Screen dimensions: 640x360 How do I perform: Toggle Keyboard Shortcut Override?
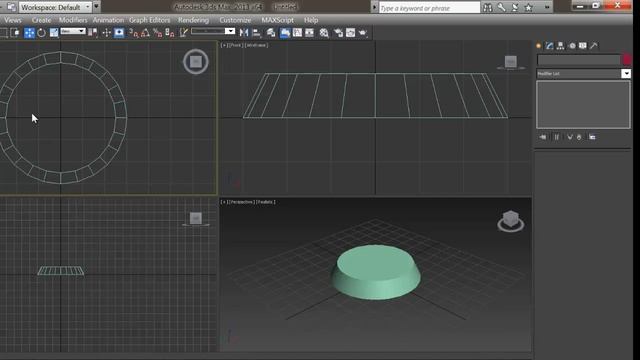click(119, 33)
